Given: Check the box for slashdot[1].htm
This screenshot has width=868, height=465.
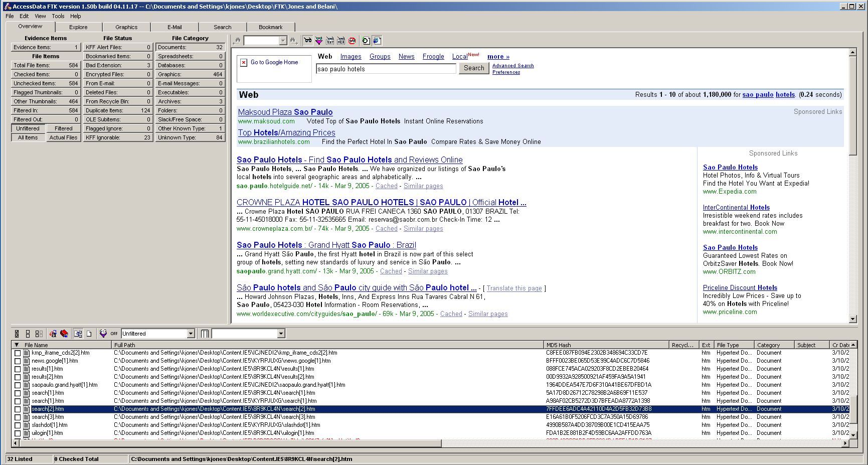Looking at the screenshot, I should 18,425.
